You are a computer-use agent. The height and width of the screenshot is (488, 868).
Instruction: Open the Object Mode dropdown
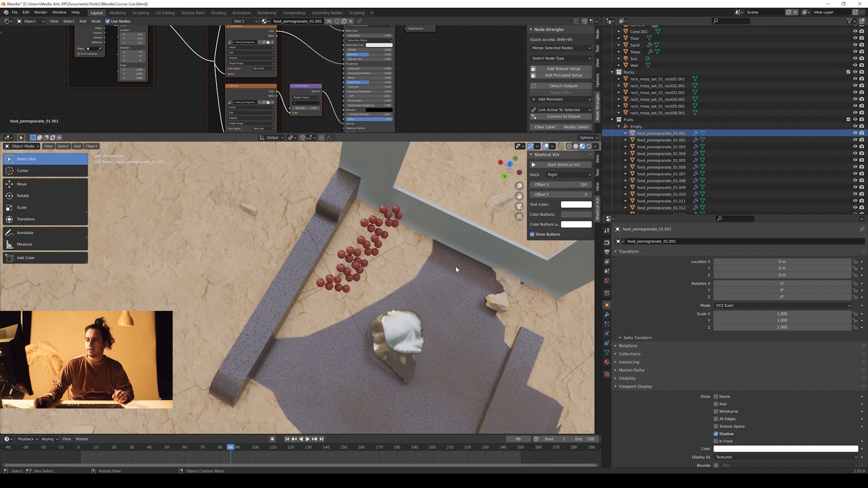[x=22, y=146]
